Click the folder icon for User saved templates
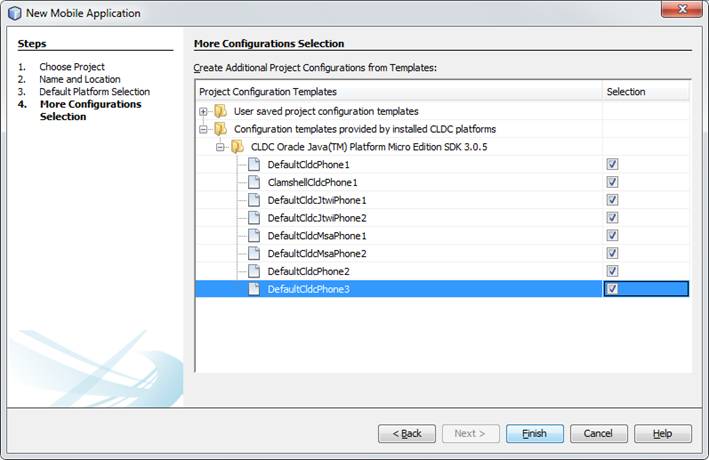 [220, 111]
